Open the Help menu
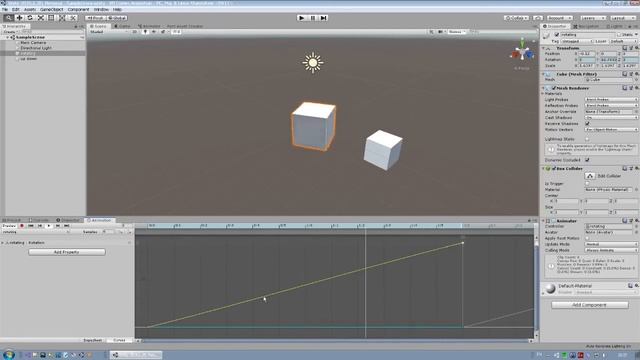The width and height of the screenshot is (640, 360). [x=117, y=9]
